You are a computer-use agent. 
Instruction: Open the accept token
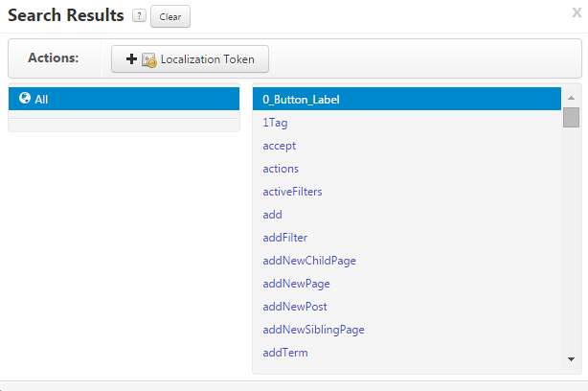tap(279, 146)
